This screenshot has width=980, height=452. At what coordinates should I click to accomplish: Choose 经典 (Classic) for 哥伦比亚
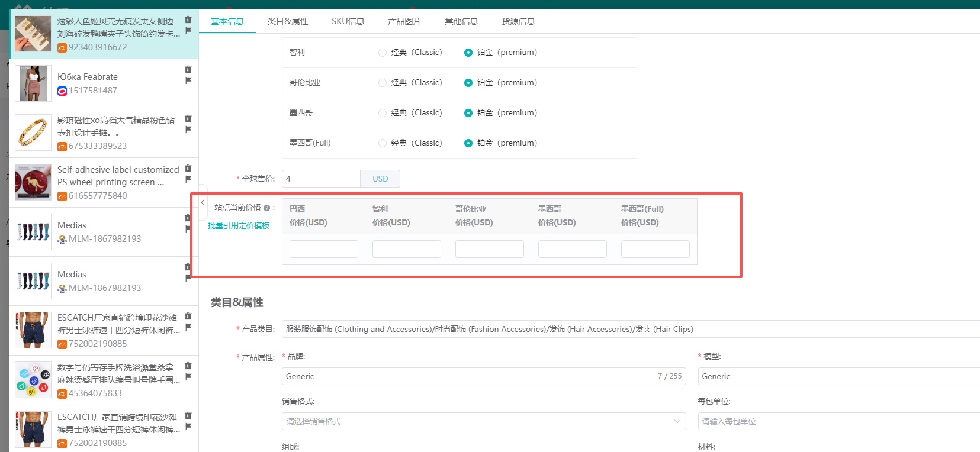pos(383,83)
